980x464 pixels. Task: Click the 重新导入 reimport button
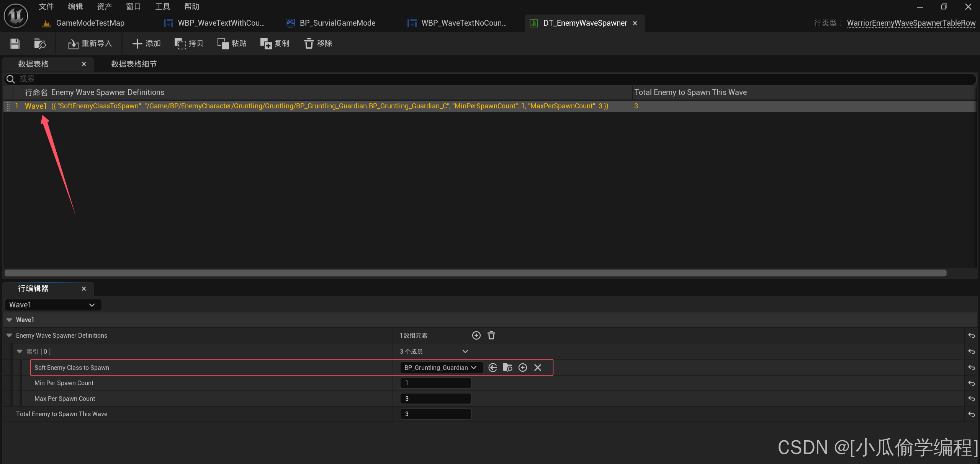[90, 43]
